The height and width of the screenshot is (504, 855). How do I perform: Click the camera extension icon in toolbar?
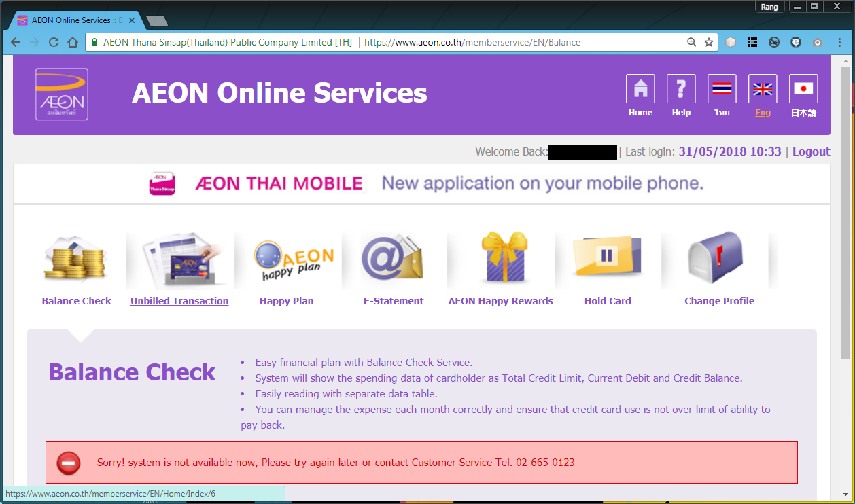point(818,42)
